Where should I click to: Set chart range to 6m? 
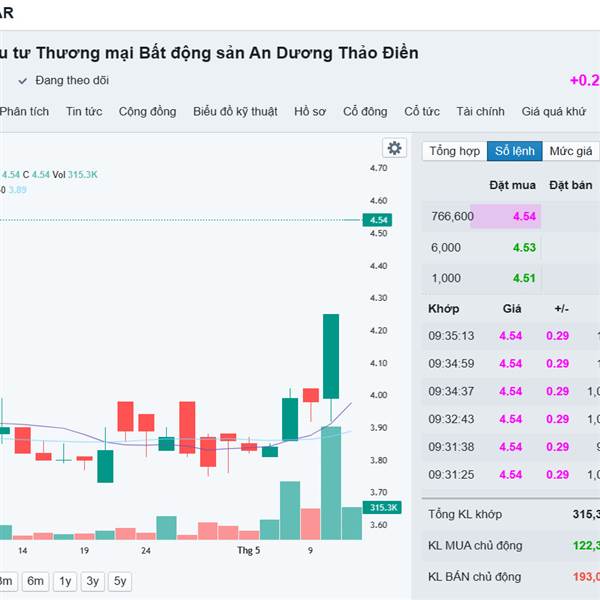pos(35,581)
